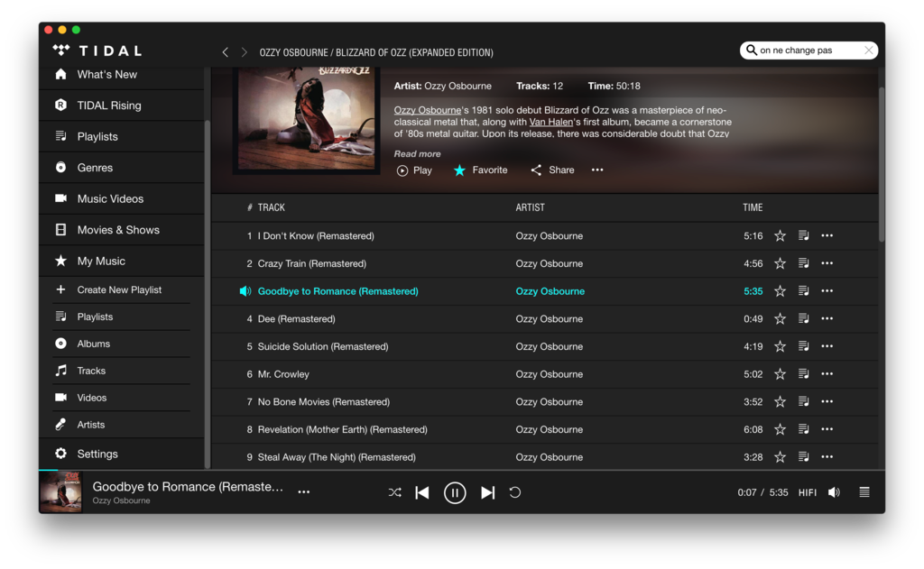Viewport: 924px width, 569px height.
Task: Add Revelation (Mother Earth) to playlist
Action: click(x=803, y=430)
